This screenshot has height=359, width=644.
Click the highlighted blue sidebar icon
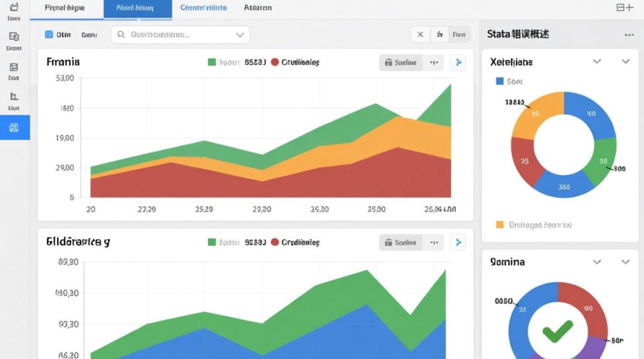click(14, 127)
